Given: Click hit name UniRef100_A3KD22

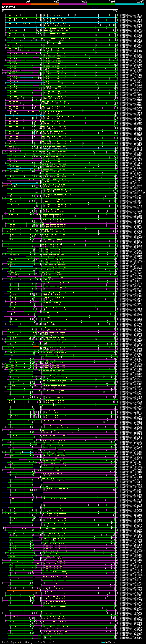Looking at the screenshot, I should 131,211.
